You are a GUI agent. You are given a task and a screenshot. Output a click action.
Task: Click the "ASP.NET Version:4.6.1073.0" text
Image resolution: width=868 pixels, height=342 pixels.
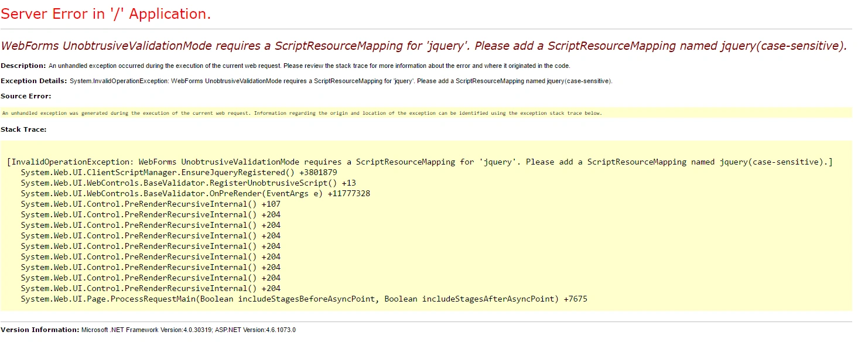tap(255, 330)
